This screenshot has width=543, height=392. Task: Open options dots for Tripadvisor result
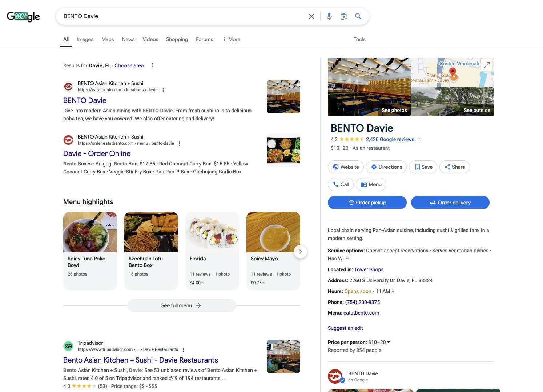click(x=184, y=350)
